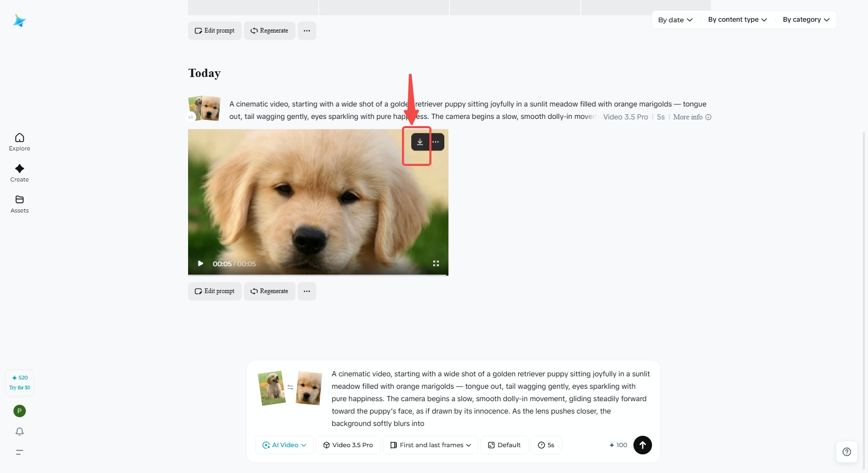Open the help question mark button
Image resolution: width=868 pixels, height=473 pixels.
click(847, 452)
